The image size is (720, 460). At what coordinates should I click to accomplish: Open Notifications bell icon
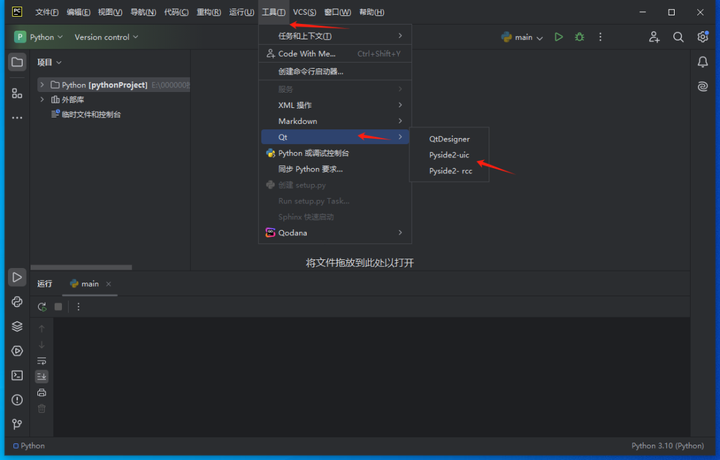tap(703, 62)
